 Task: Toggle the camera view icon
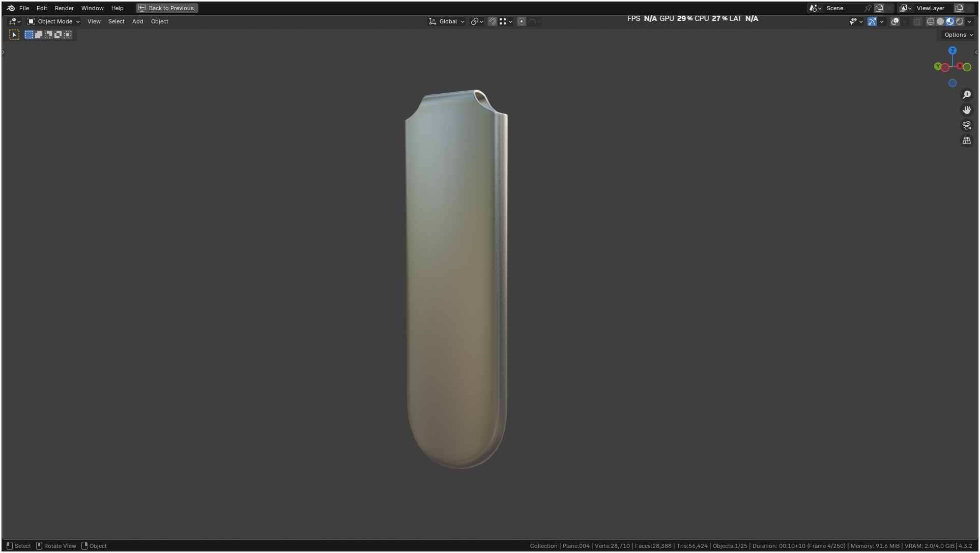pos(967,125)
